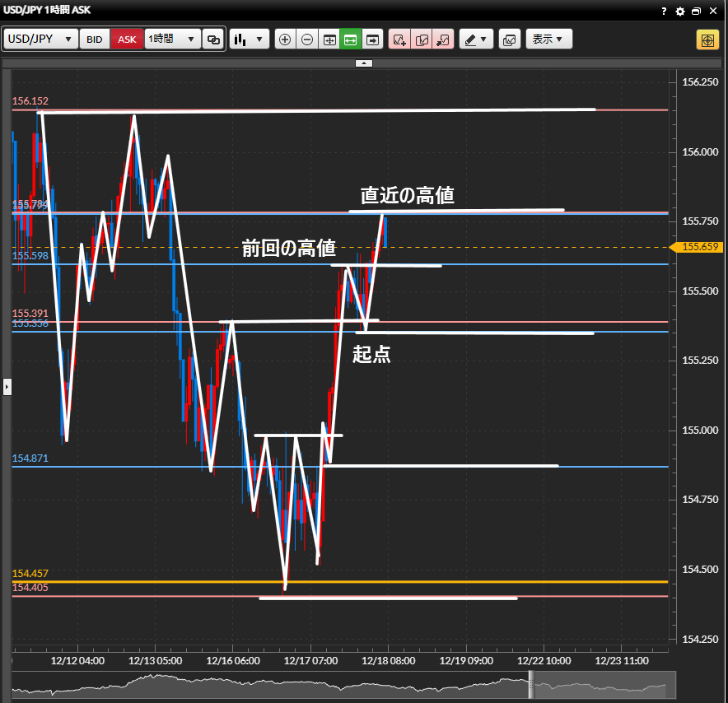728x703 pixels.
Task: Click the zoom out magnifier icon
Action: point(306,40)
